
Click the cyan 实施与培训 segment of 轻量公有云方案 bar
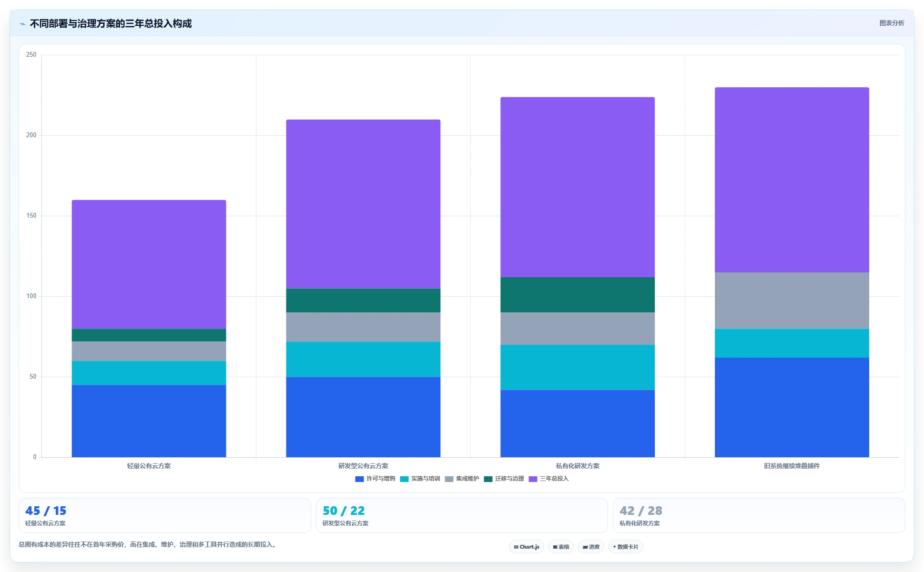click(149, 373)
